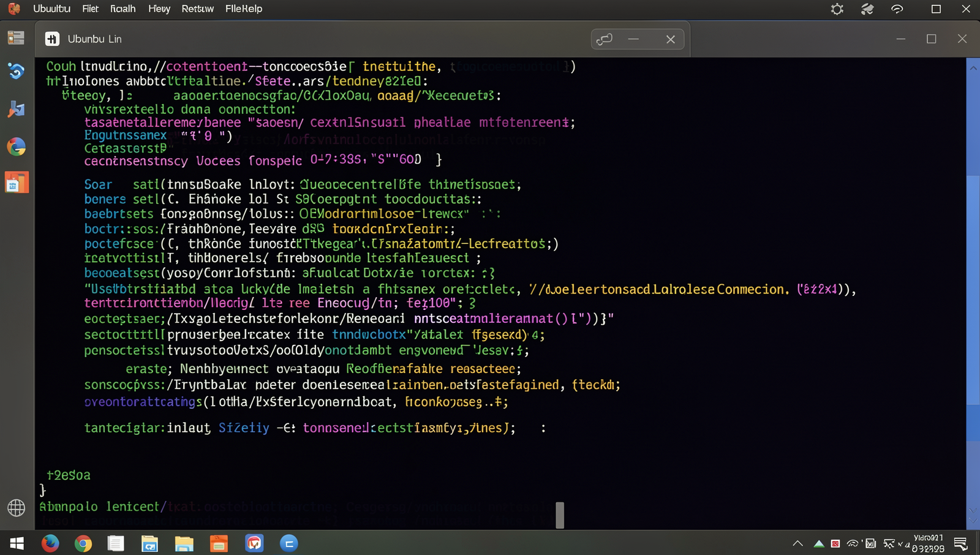Click the blue word 'Sizeiiy' in the last code line

(x=244, y=428)
